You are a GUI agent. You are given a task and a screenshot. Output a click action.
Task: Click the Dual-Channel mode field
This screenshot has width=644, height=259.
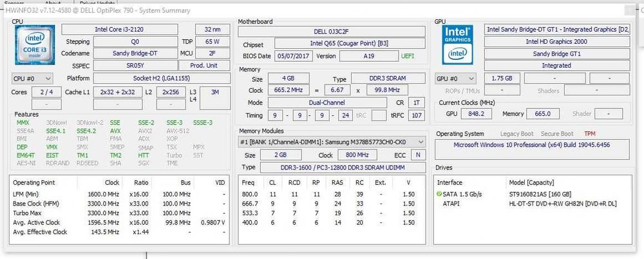coord(327,103)
